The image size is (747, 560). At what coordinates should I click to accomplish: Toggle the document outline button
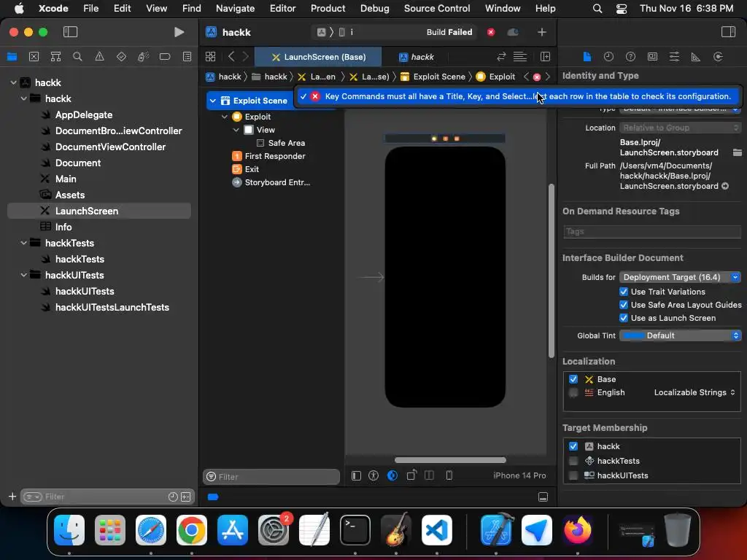(x=356, y=475)
